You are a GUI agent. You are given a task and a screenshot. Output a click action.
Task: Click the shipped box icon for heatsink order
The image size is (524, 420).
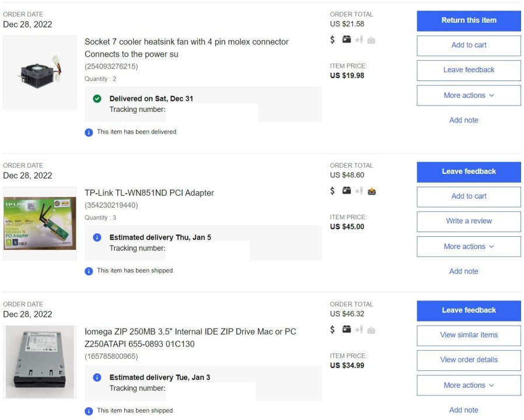pyautogui.click(x=347, y=40)
